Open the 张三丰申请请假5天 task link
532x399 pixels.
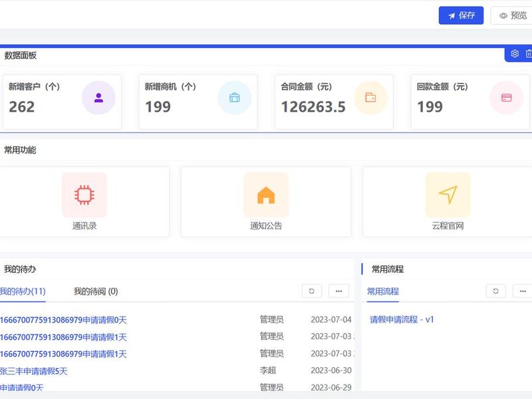click(34, 371)
